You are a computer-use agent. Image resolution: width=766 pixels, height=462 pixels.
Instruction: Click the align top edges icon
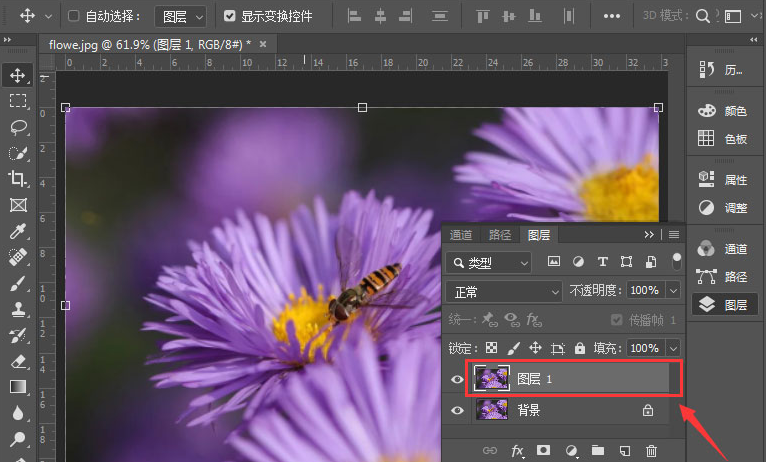click(x=483, y=16)
